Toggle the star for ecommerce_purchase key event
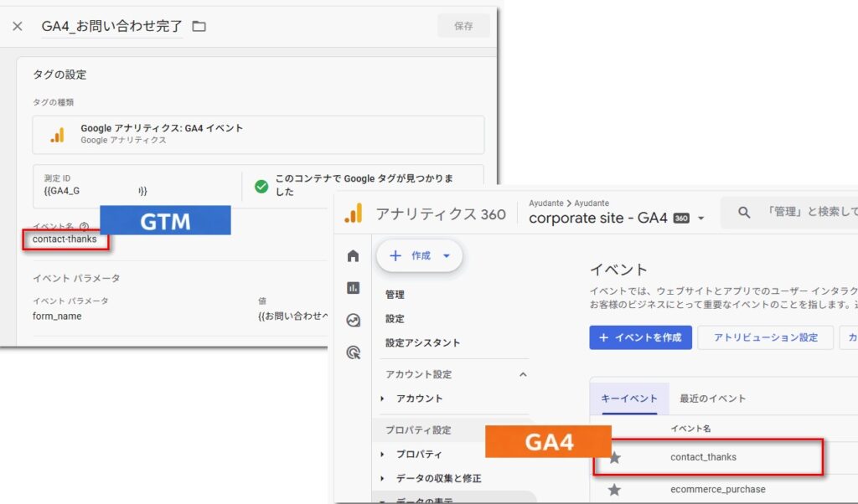 coord(615,489)
